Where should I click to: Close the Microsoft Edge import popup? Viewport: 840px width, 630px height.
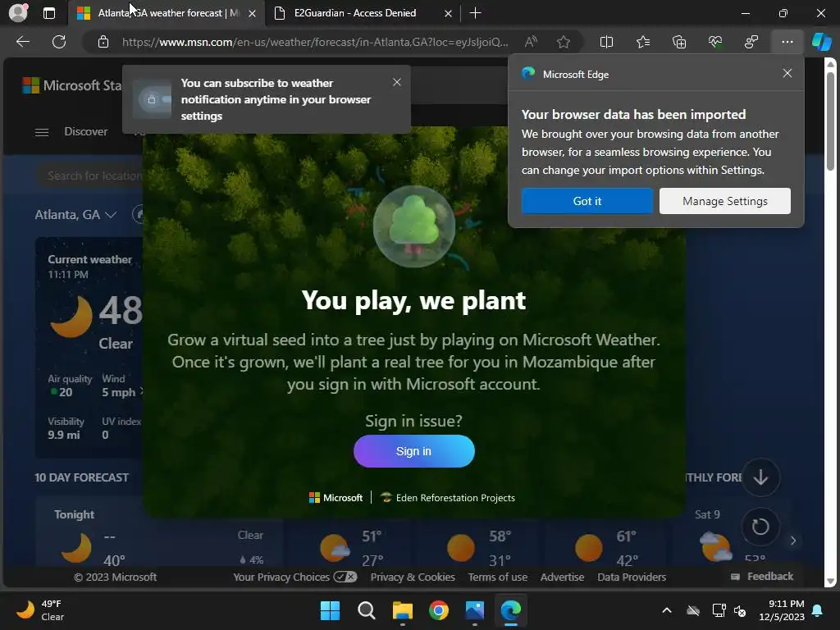coord(787,73)
